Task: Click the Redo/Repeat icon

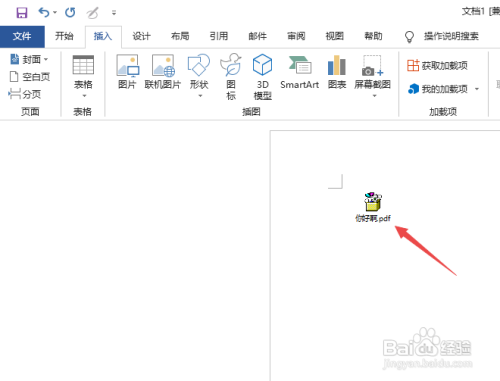Action: tap(70, 13)
